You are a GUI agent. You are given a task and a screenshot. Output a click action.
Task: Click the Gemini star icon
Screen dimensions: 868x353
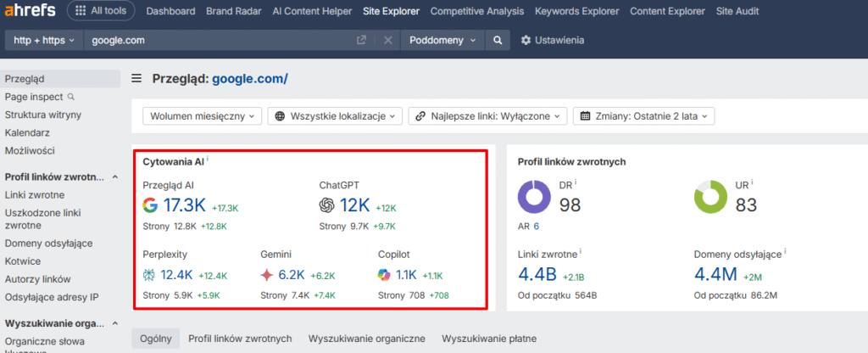[267, 275]
